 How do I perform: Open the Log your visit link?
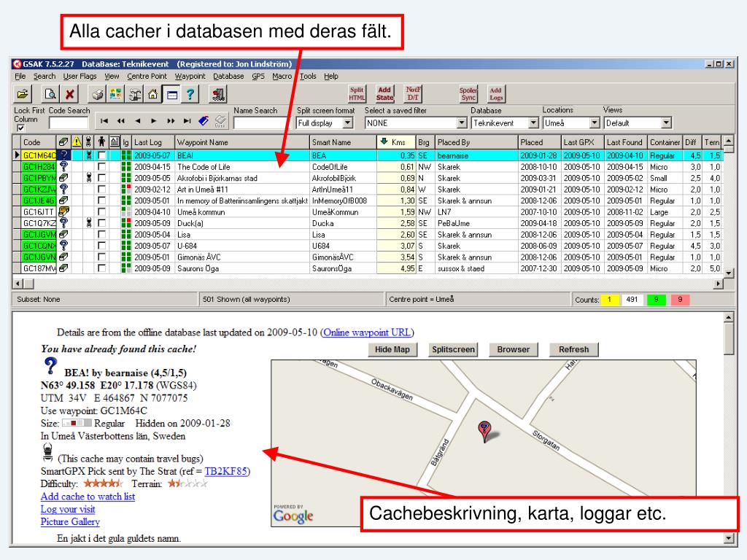[68, 509]
